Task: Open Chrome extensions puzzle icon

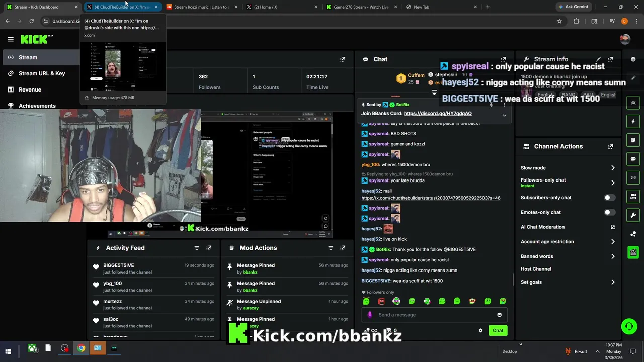Action: pos(577,21)
